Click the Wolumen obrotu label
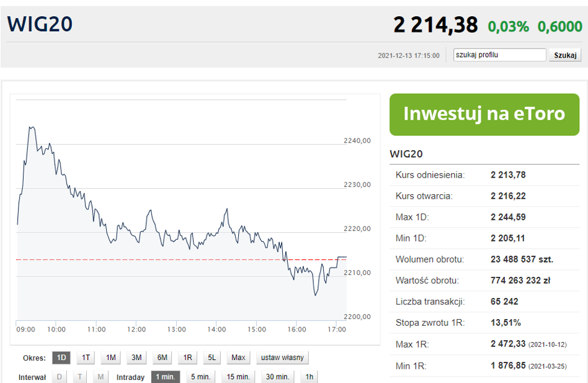Image resolution: width=588 pixels, height=383 pixels. pyautogui.click(x=430, y=259)
